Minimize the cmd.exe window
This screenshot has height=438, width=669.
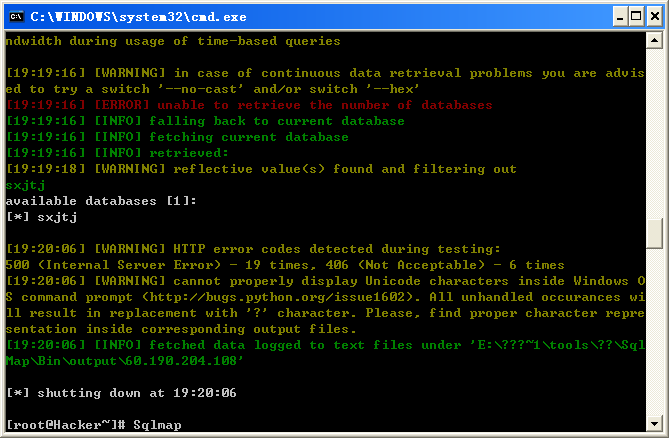pos(620,17)
